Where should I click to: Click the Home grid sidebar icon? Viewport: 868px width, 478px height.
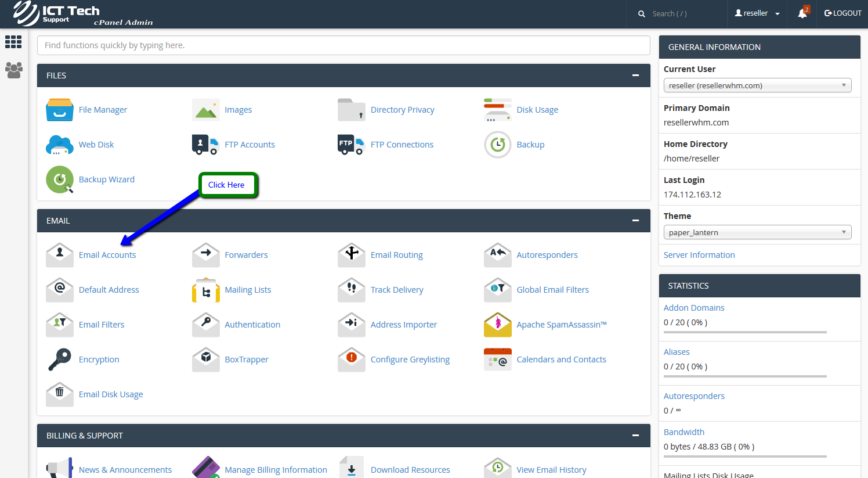[13, 42]
